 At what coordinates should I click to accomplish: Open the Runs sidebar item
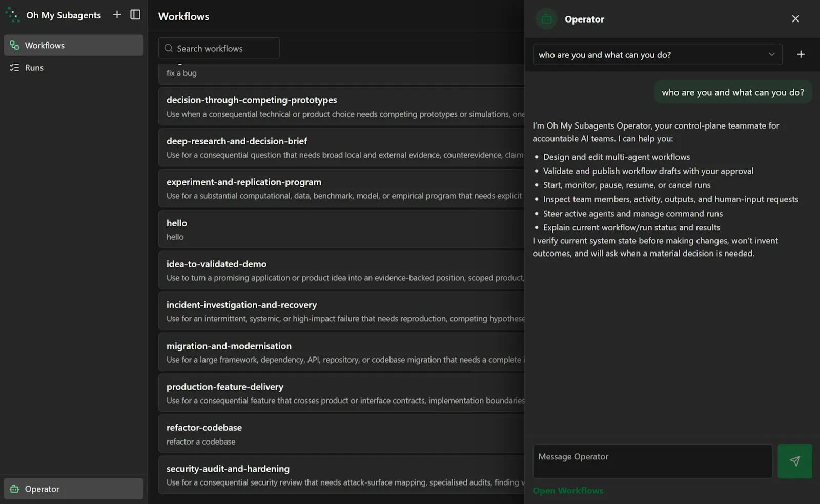point(74,68)
